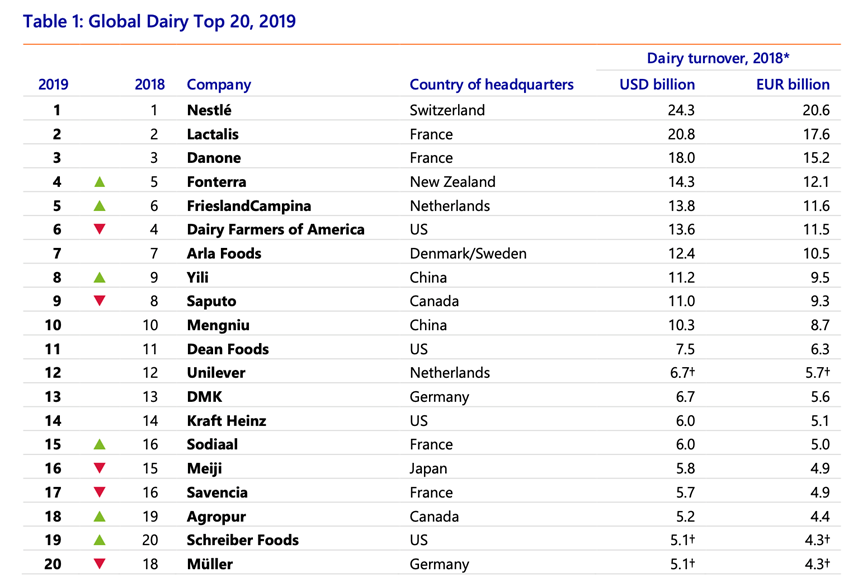This screenshot has height=582, width=859.
Task: Click the Company column header
Action: 218,85
